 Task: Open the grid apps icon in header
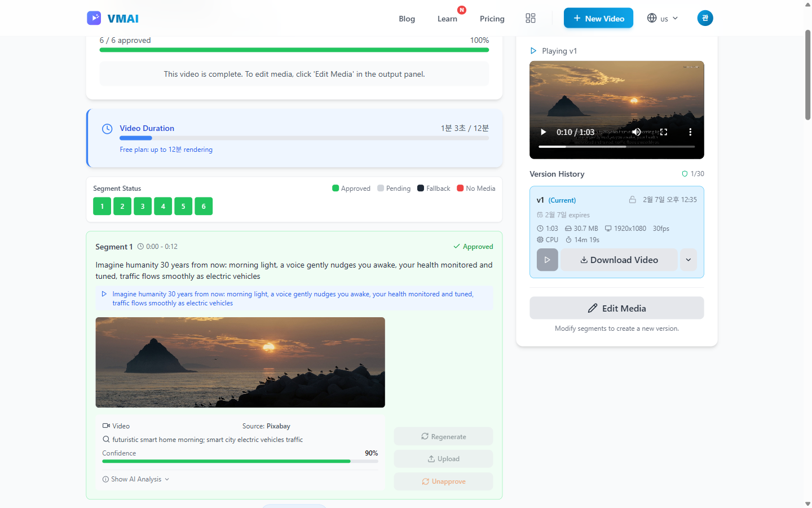pyautogui.click(x=530, y=18)
